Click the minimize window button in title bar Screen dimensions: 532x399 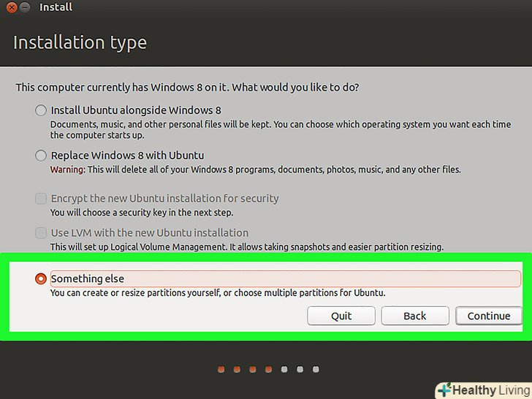tap(26, 7)
